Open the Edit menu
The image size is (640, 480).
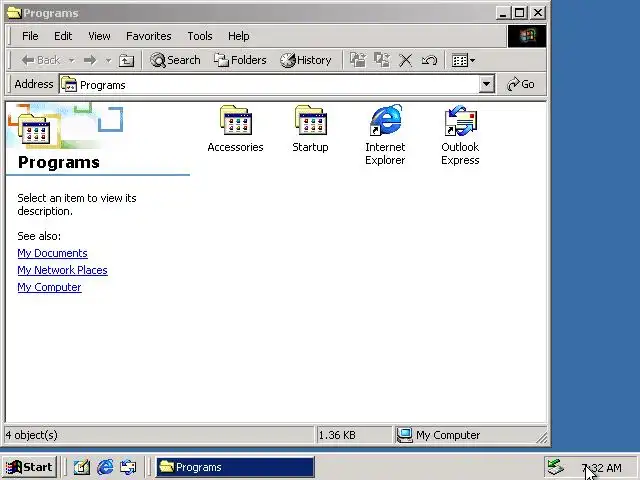click(63, 36)
